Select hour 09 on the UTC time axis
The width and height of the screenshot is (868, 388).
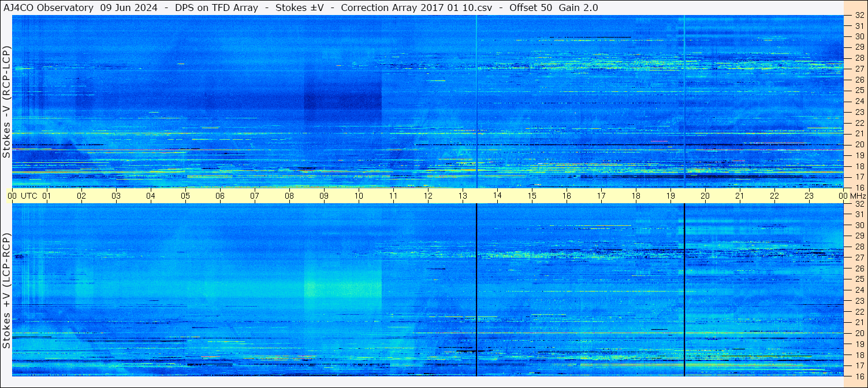pos(324,196)
